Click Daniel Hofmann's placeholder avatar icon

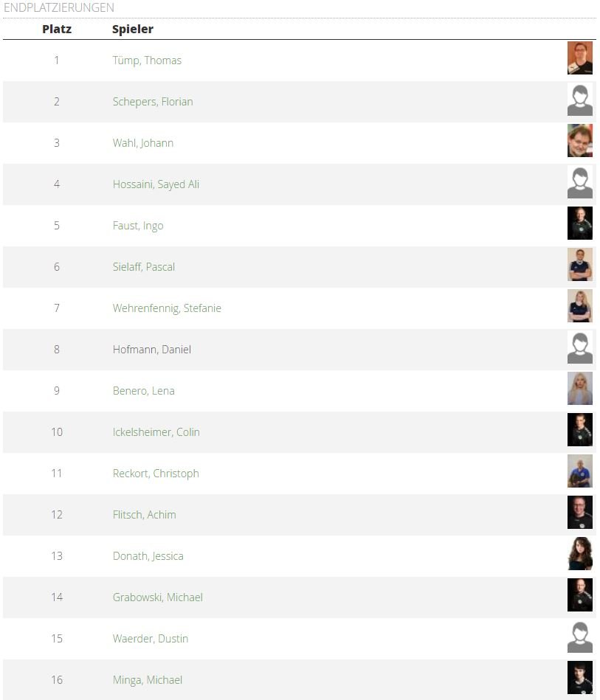[579, 347]
